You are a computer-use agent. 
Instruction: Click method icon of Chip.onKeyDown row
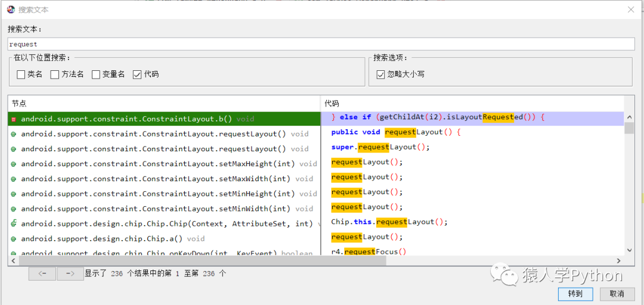14,253
